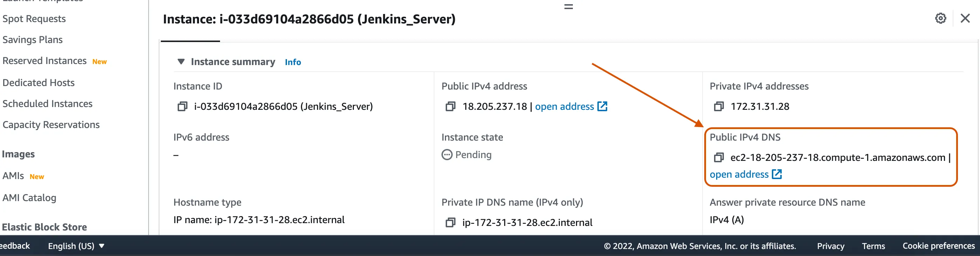Open the Privacy link in footer
Screen dimensions: 980x256
[830, 246]
